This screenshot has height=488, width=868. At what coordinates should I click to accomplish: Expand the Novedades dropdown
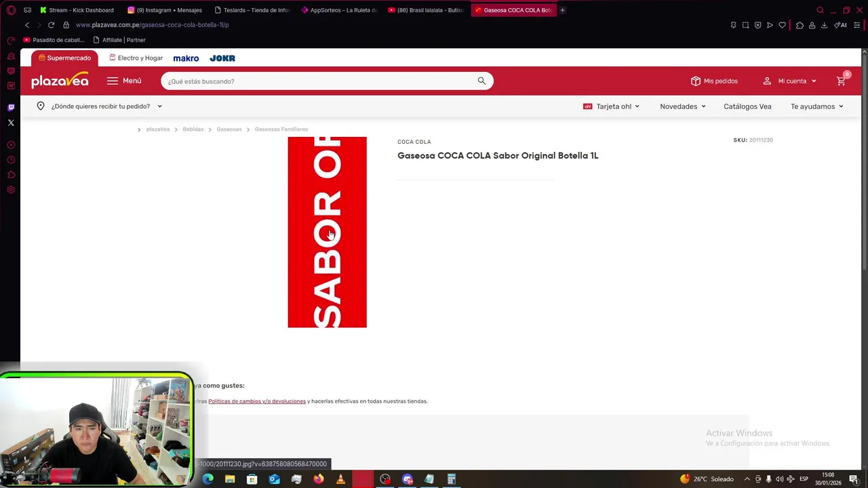tap(703, 106)
